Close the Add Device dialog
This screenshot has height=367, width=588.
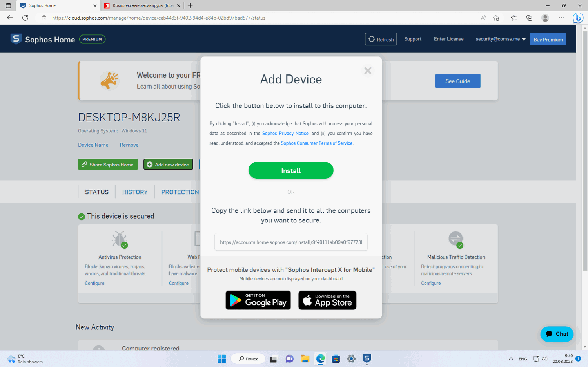tap(368, 71)
